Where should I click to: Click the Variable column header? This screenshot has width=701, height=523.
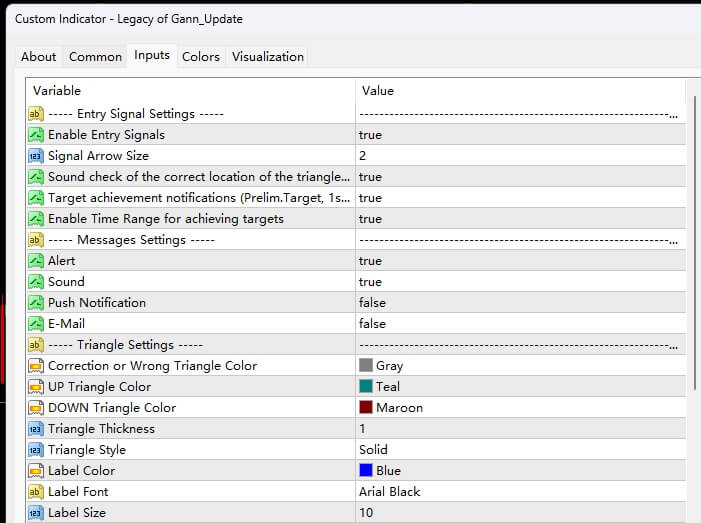pos(191,91)
